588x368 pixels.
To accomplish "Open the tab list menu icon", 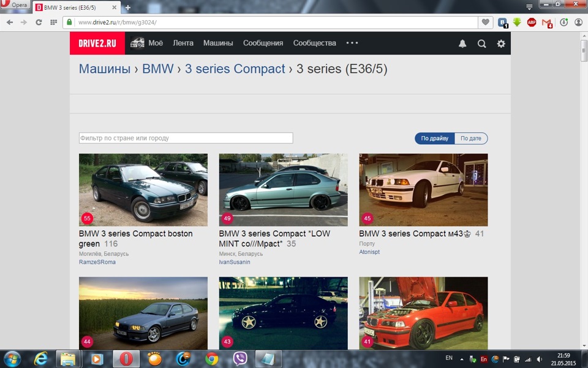I will point(529,7).
